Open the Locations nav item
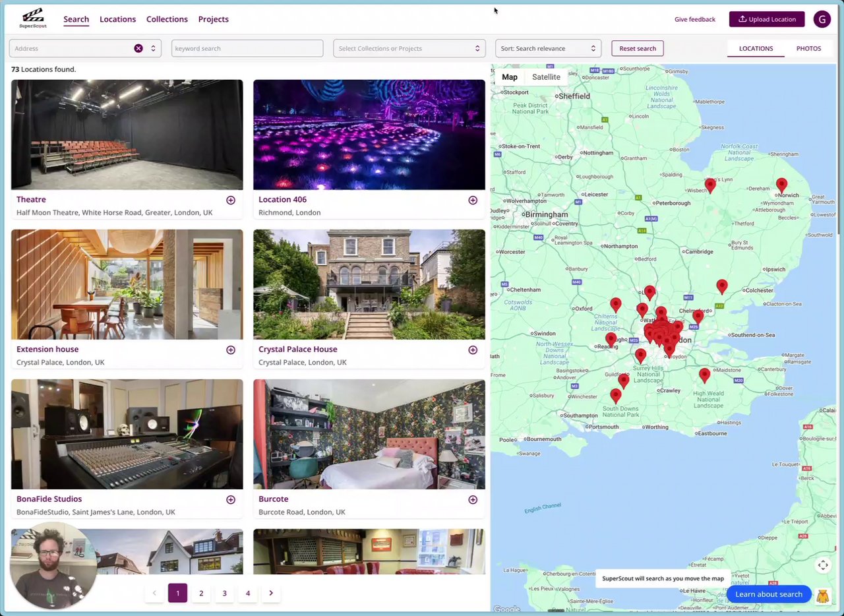The height and width of the screenshot is (616, 844). coord(118,19)
